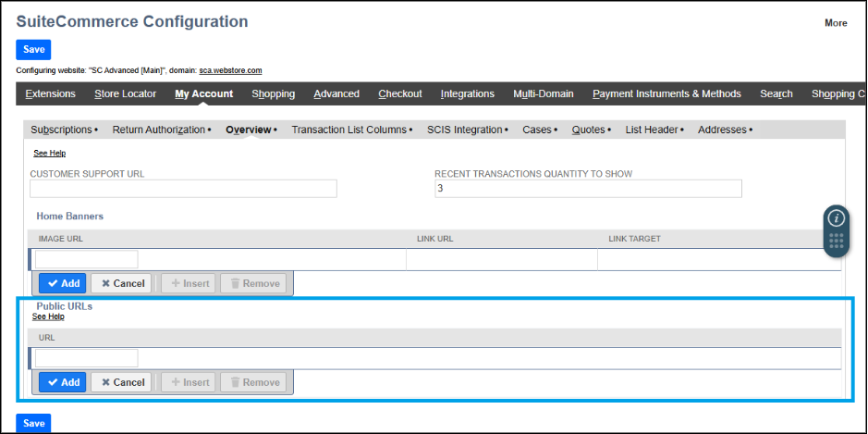
Task: Switch to the Search tab
Action: tap(776, 93)
